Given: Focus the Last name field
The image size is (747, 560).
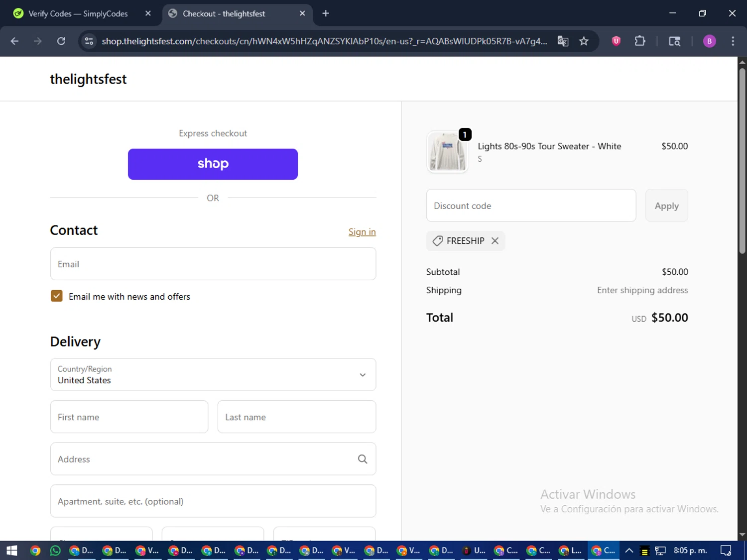Looking at the screenshot, I should [297, 417].
